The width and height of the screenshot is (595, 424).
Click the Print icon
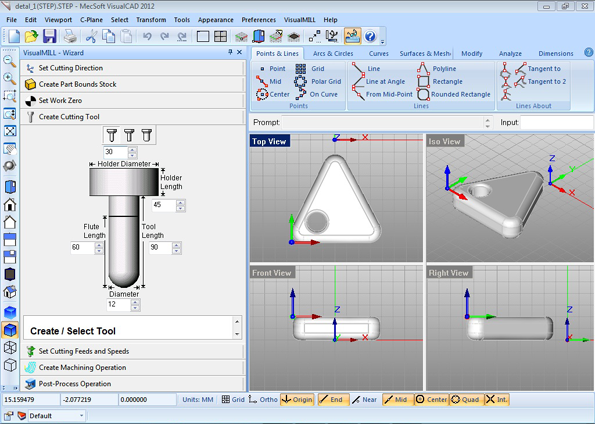(x=70, y=36)
